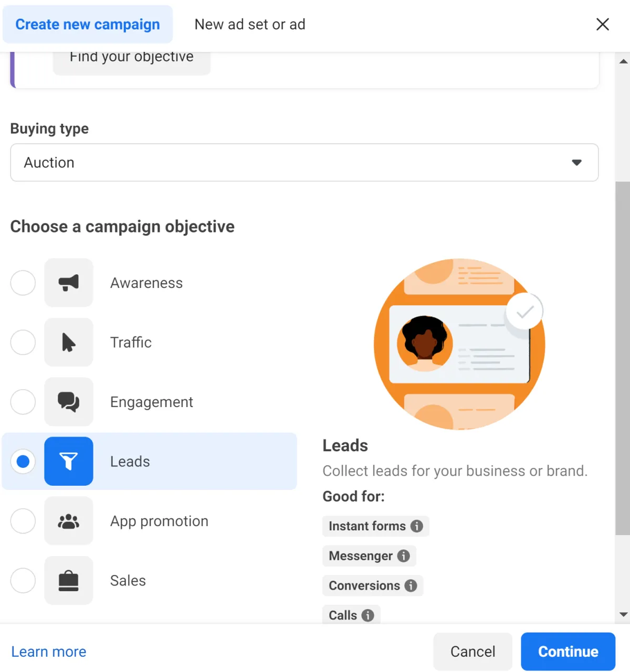Click the vertical scrollbar thumb
The height and width of the screenshot is (672, 630).
coord(623,358)
